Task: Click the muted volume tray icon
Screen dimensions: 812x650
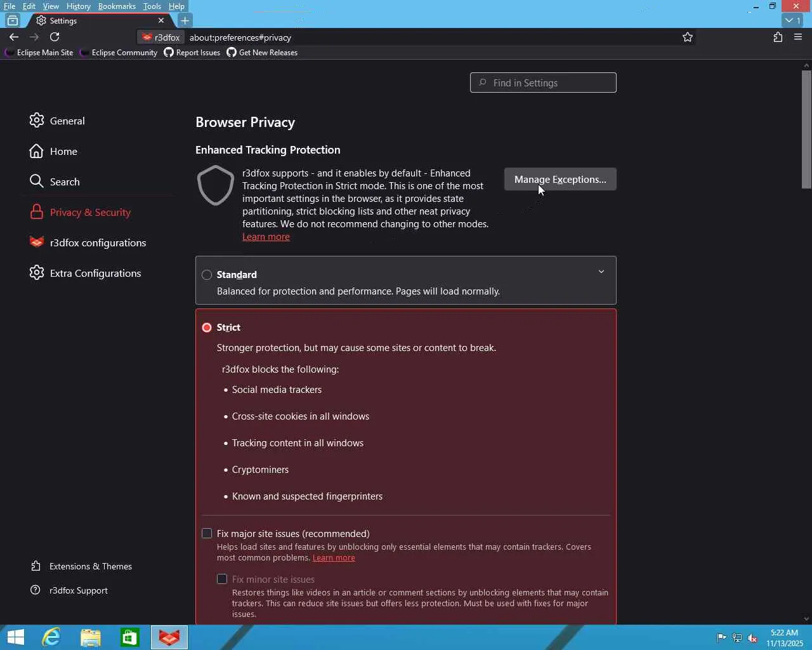Action: coord(752,638)
